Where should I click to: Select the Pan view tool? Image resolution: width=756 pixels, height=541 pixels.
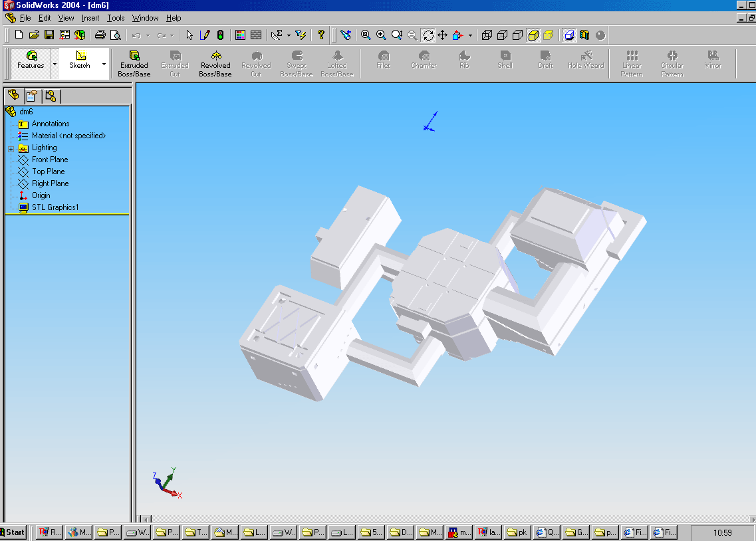443,35
